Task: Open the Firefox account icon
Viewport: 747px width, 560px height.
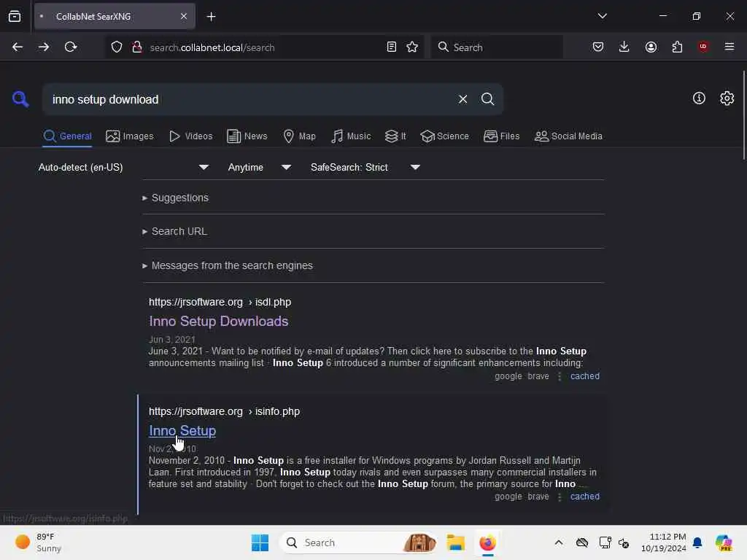Action: tap(651, 47)
